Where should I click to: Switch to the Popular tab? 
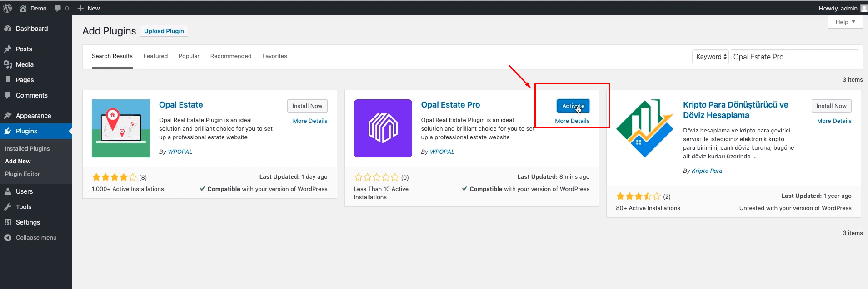click(189, 56)
